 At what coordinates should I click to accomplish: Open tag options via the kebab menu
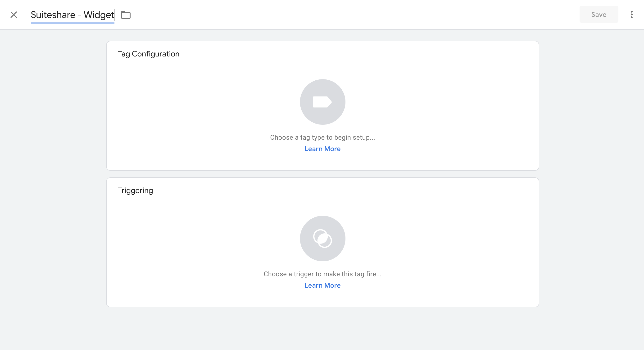(632, 14)
